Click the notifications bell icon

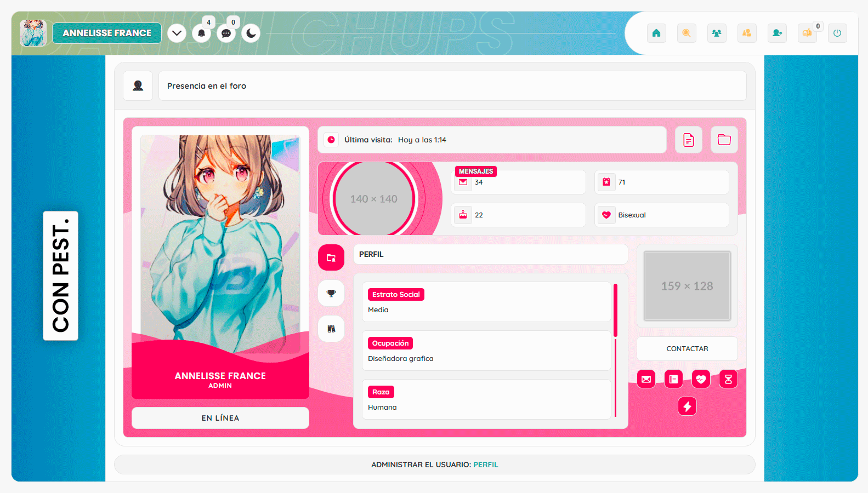(201, 33)
